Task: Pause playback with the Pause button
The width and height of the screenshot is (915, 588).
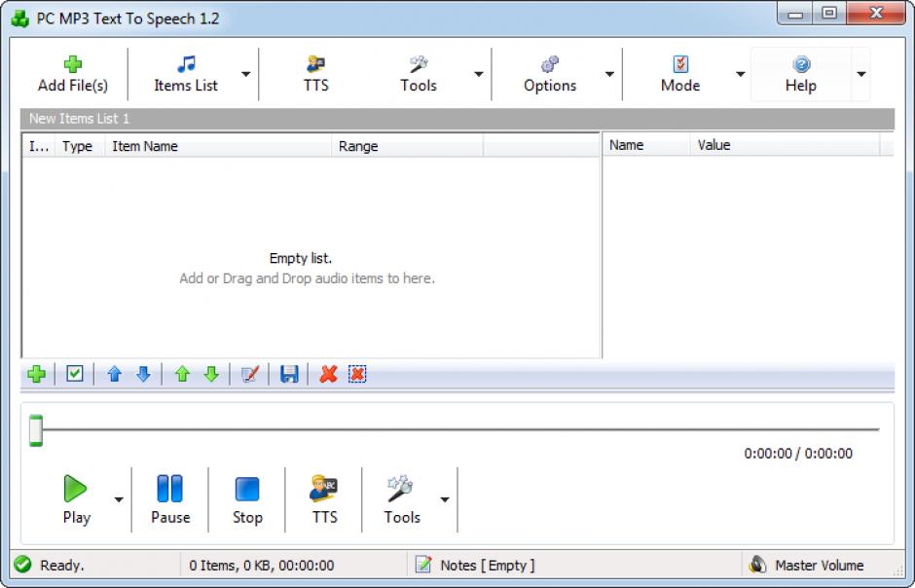Action: pos(170,499)
